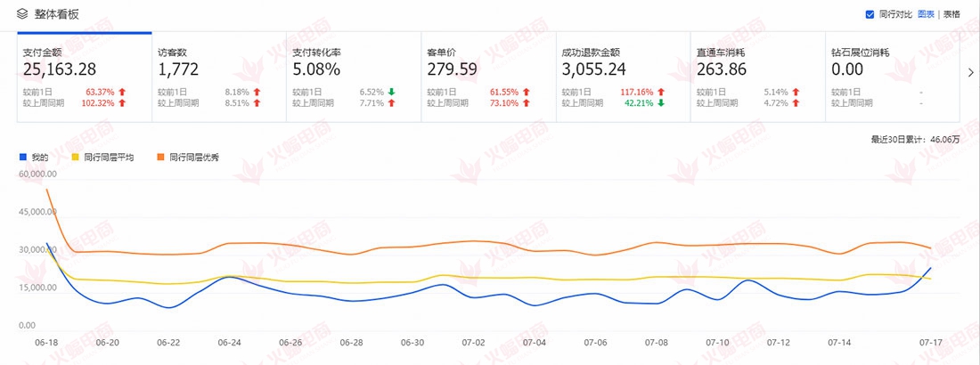The image size is (980, 365).
Task: Click the 整体看板 layers icon
Action: pos(22,14)
